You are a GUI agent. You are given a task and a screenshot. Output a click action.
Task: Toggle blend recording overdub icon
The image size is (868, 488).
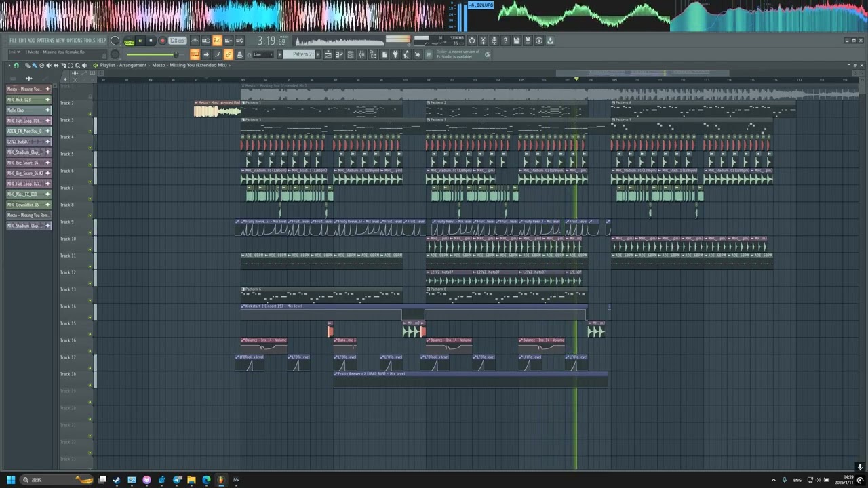[x=229, y=41]
